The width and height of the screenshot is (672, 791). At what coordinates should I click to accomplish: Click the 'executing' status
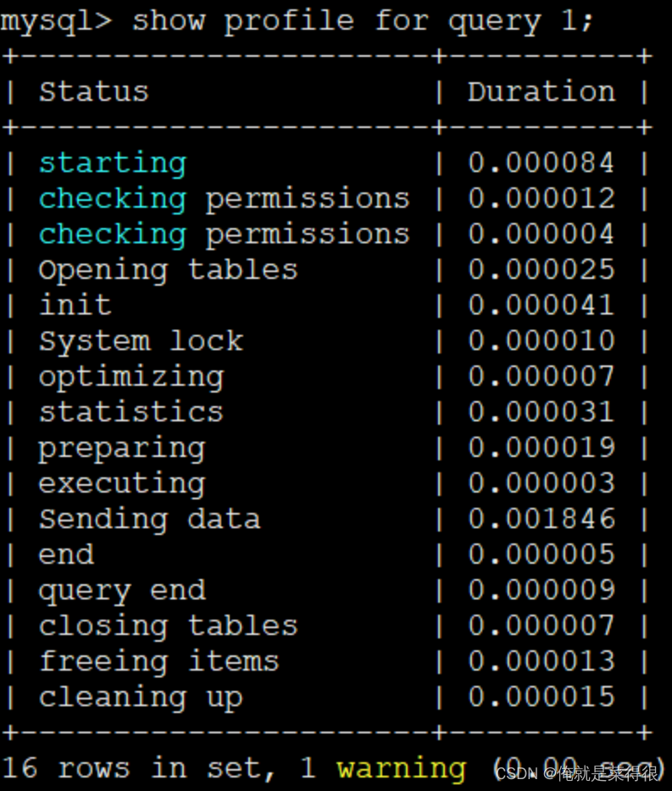pyautogui.click(x=122, y=484)
